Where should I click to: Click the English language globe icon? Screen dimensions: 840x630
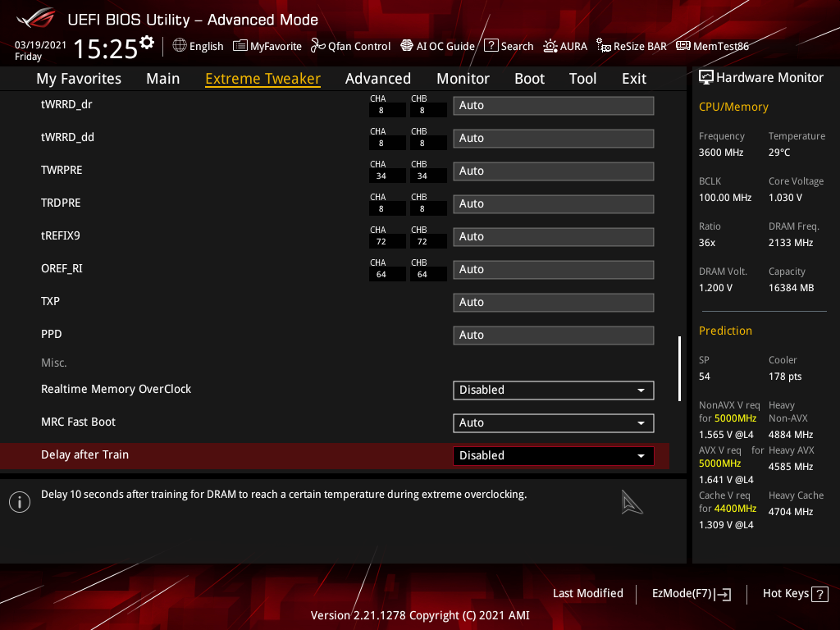pos(180,46)
